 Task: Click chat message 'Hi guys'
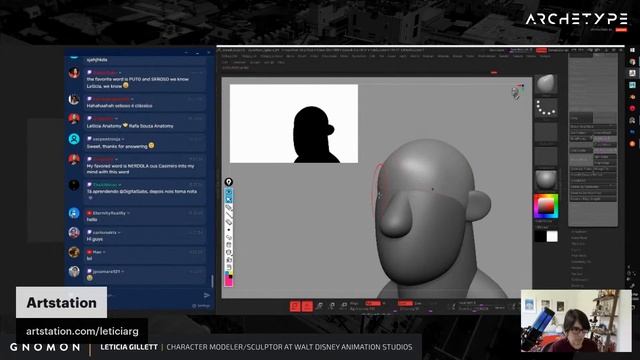pos(95,239)
